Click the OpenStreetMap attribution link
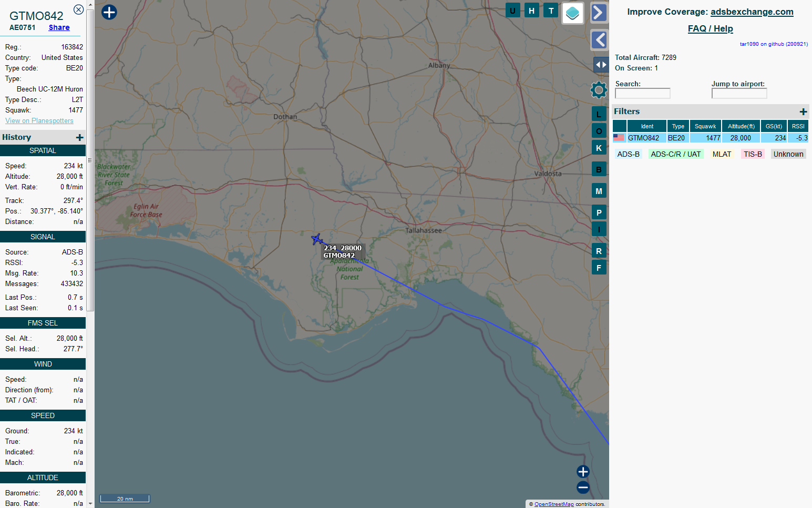This screenshot has height=508, width=812. click(554, 504)
